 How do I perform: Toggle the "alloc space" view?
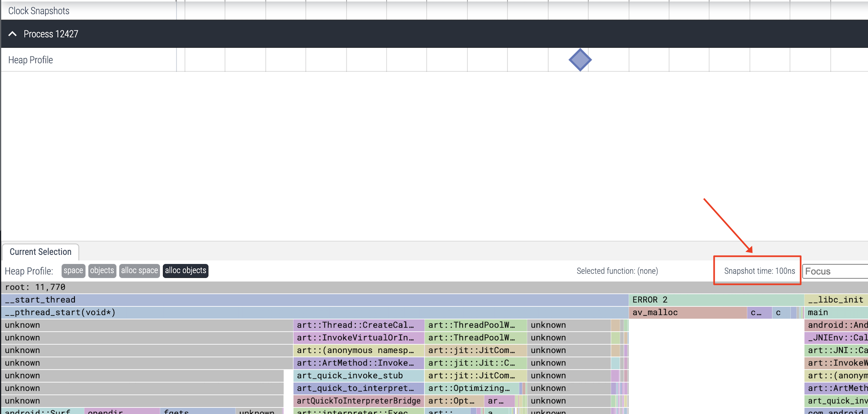click(139, 270)
